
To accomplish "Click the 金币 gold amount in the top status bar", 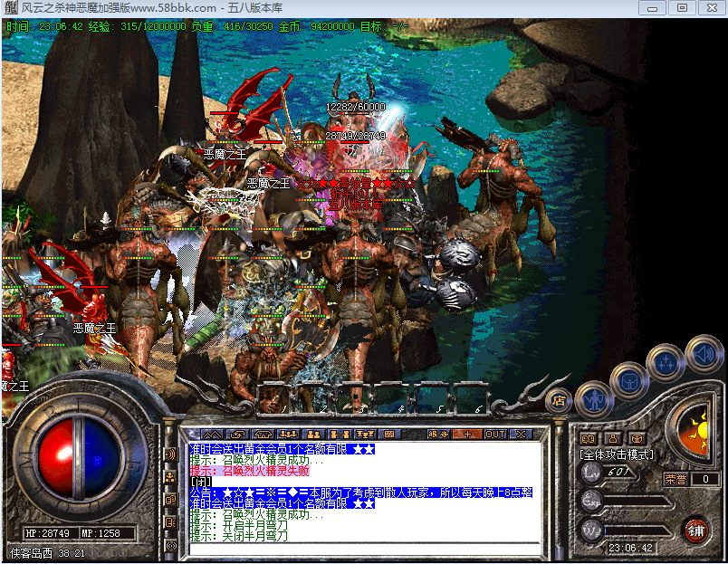I will click(x=317, y=26).
